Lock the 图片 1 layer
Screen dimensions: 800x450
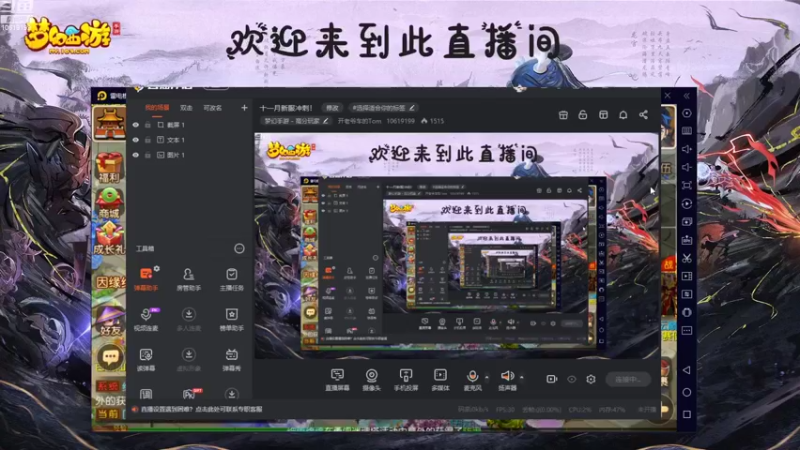[x=148, y=155]
